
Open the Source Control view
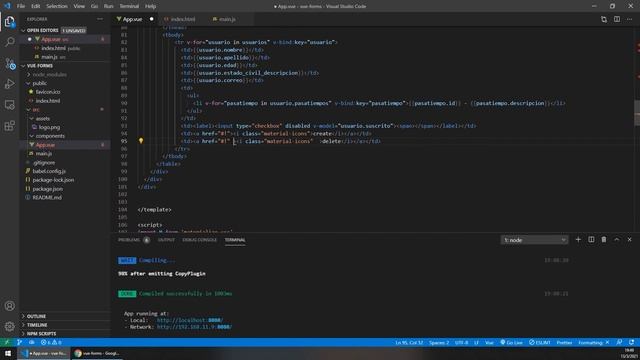pos(10,63)
